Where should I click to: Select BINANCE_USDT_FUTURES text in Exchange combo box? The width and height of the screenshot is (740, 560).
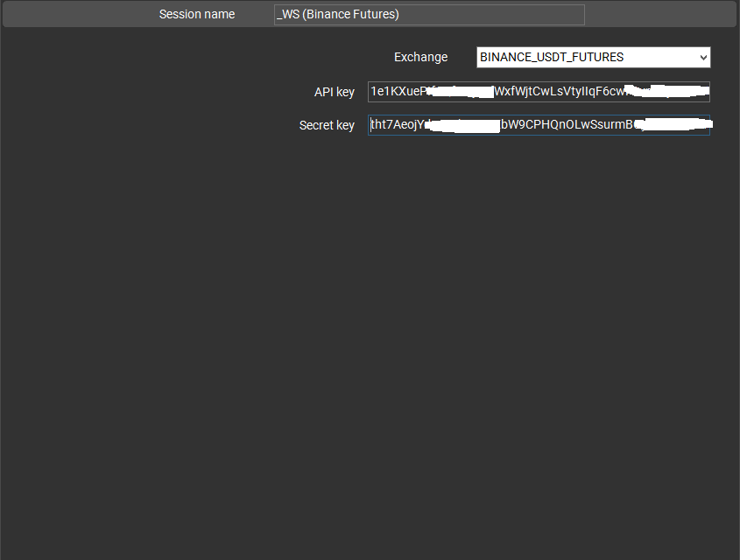coord(552,58)
